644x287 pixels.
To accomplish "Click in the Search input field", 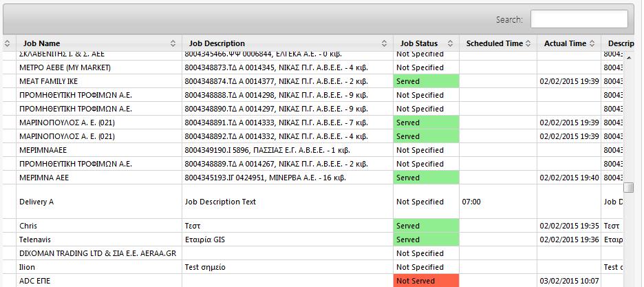I will coord(579,19).
